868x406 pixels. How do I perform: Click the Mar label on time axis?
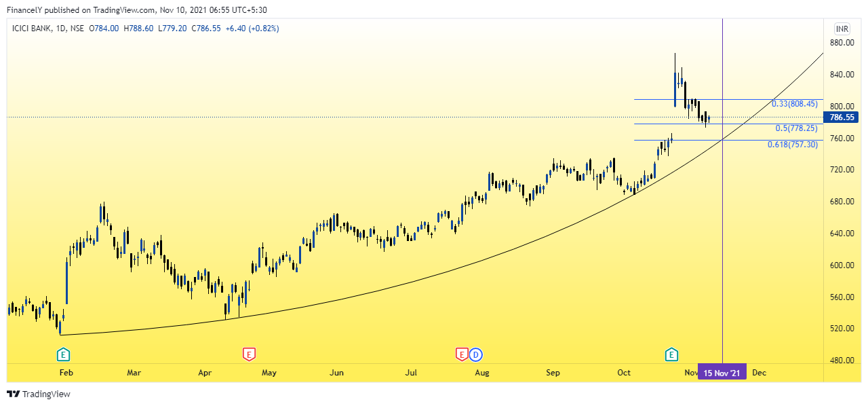pyautogui.click(x=134, y=373)
